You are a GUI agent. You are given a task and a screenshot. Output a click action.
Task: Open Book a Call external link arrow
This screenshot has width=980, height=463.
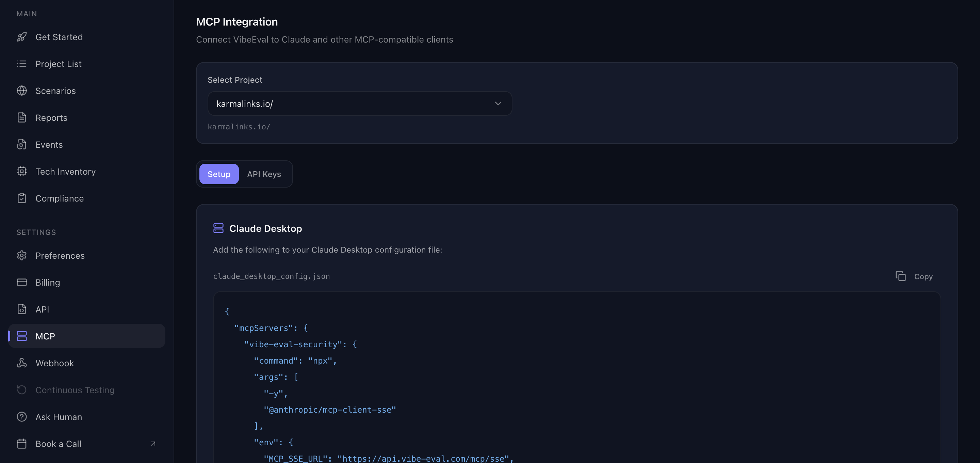(x=153, y=444)
